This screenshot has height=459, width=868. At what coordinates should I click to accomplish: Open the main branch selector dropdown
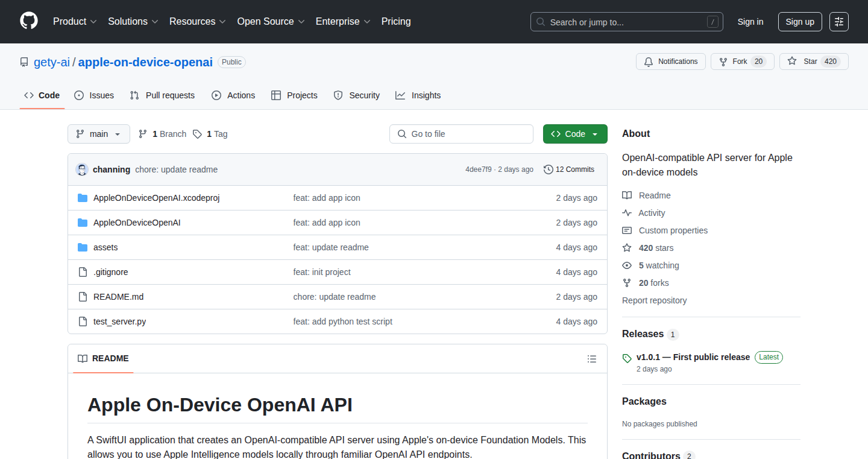(99, 134)
